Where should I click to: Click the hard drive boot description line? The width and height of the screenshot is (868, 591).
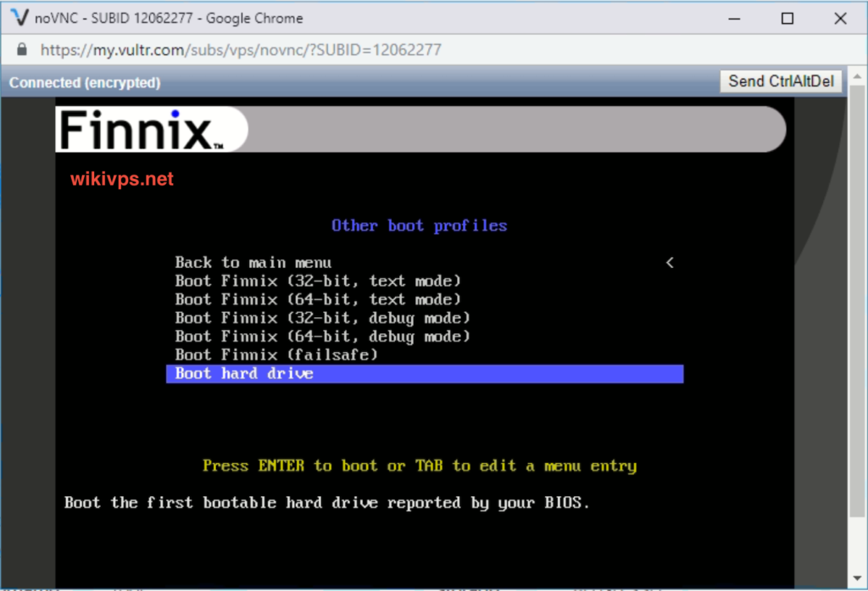tap(328, 502)
